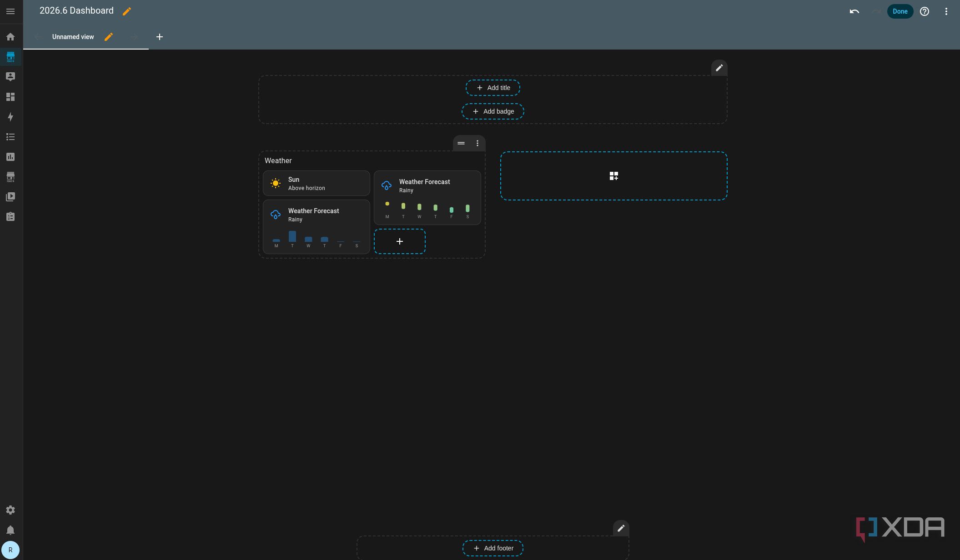Open the dashboard tiles sidebar icon
The height and width of the screenshot is (560, 960).
(x=10, y=97)
